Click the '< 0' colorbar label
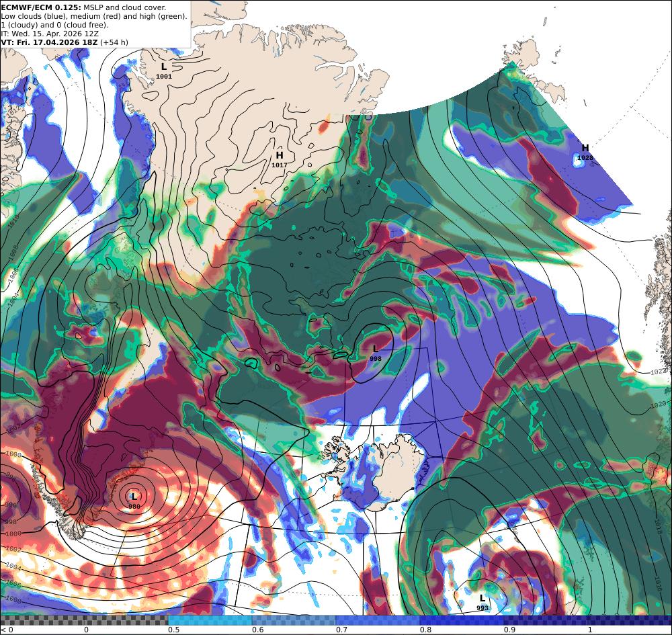 (7, 630)
